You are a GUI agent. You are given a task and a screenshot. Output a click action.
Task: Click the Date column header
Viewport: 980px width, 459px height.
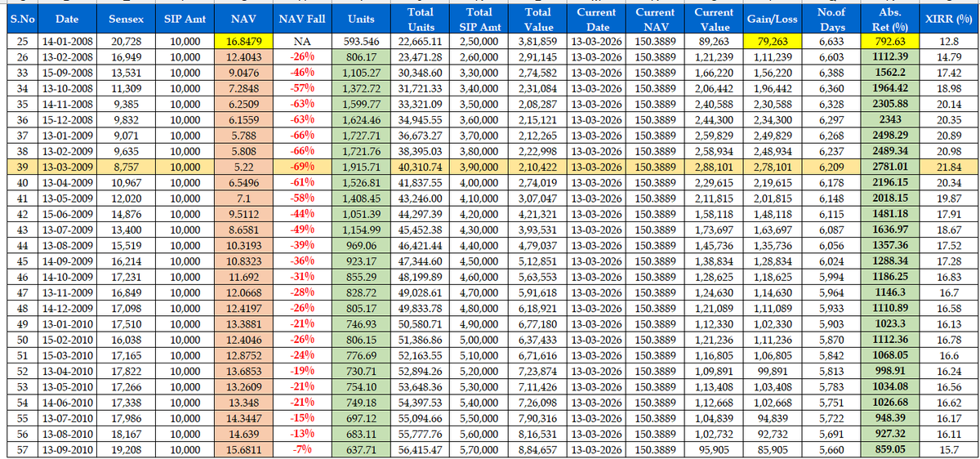[66, 20]
